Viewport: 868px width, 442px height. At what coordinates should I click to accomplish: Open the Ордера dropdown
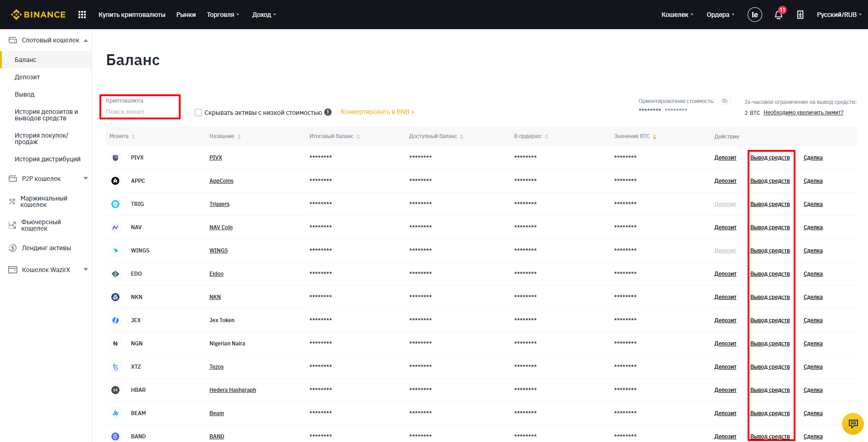(x=721, y=15)
